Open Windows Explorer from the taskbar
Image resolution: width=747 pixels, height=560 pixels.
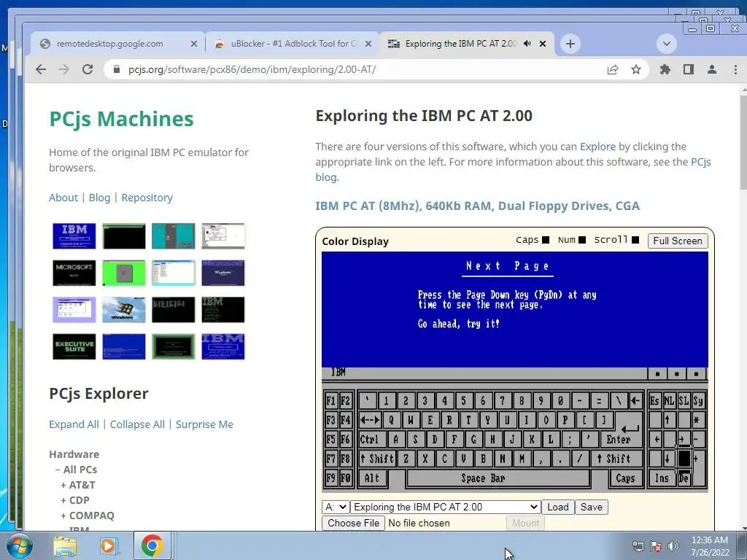tap(65, 545)
